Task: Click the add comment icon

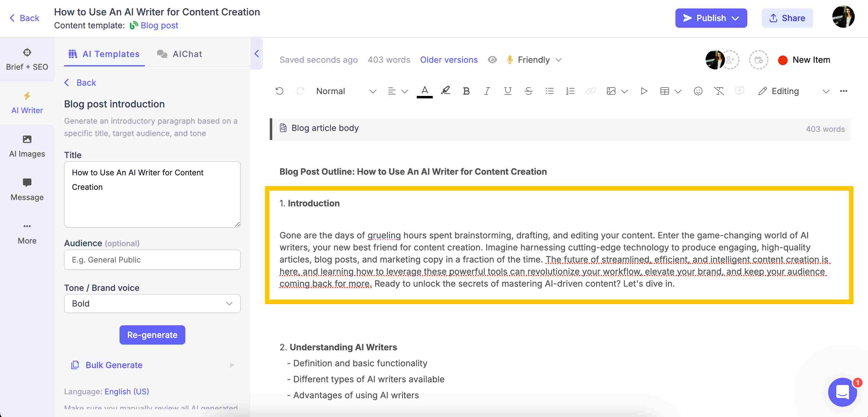Action: 739,91
